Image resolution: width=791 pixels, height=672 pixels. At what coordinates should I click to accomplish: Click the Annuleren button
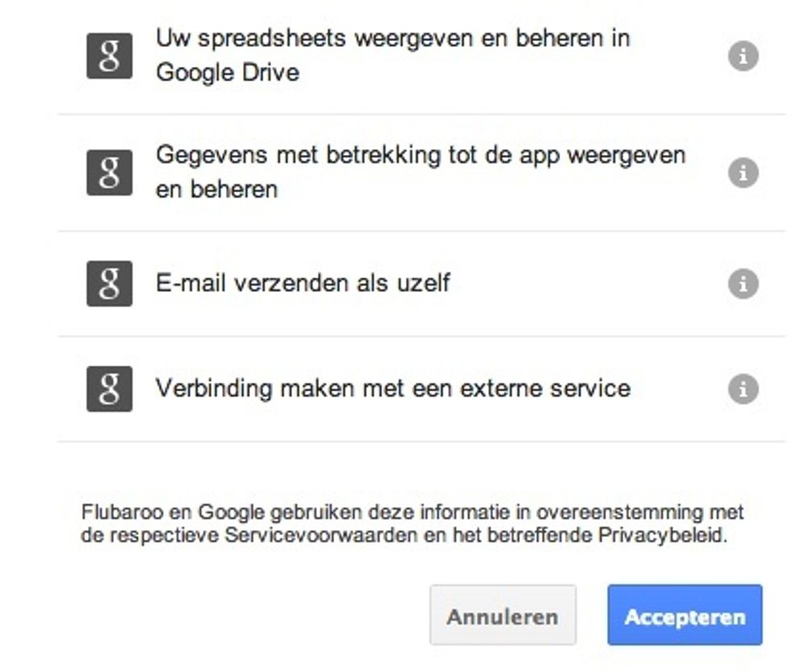pos(503,615)
